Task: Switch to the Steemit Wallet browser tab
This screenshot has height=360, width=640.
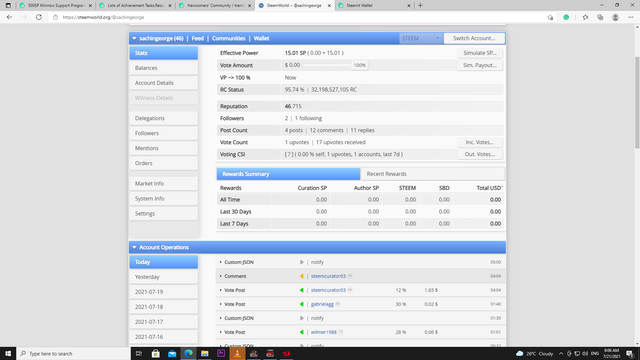Action: (374, 5)
